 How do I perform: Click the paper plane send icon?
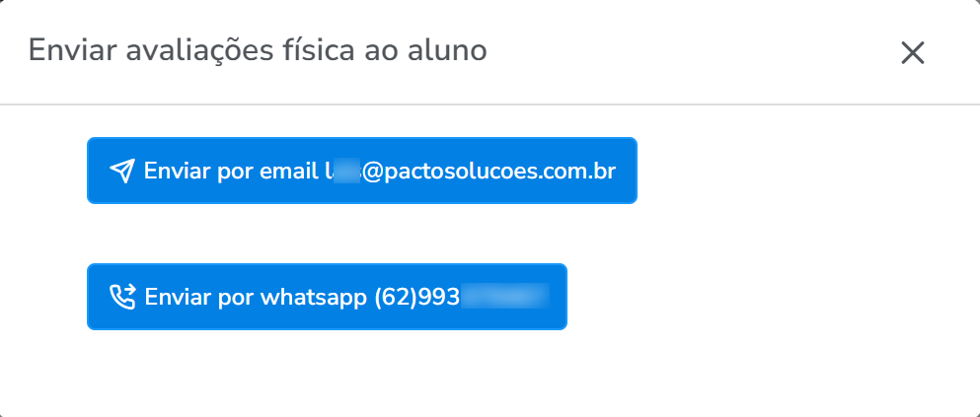pyautogui.click(x=121, y=171)
